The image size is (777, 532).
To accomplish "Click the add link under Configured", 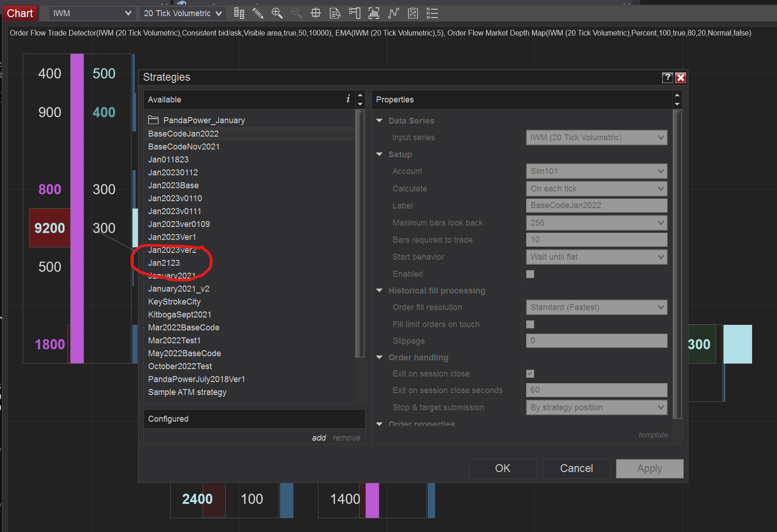I will [319, 438].
